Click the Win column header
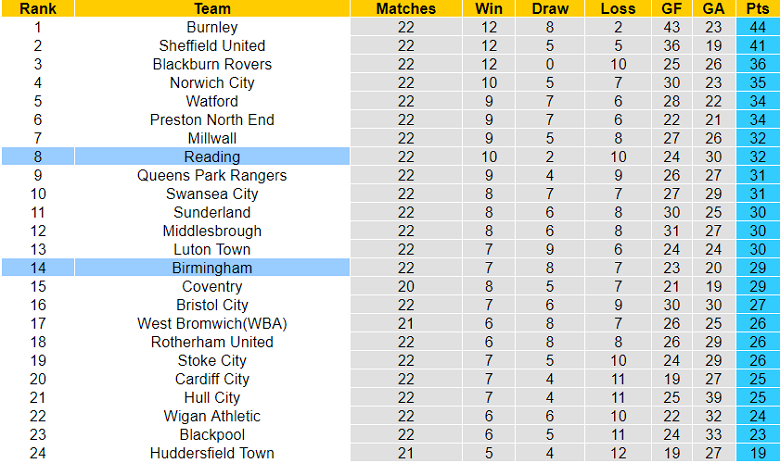Viewport: 780px width, 463px height. (x=489, y=9)
